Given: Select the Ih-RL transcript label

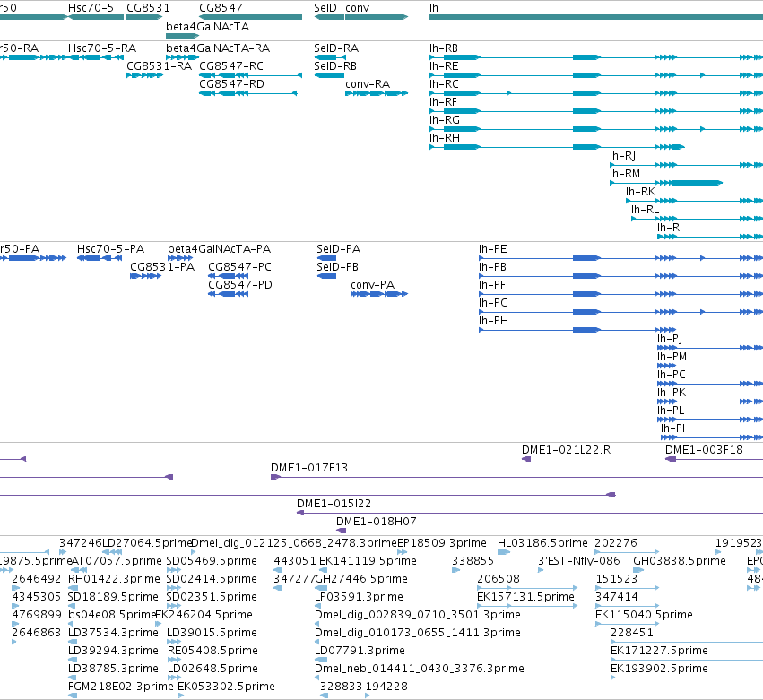Looking at the screenshot, I should (645, 209).
